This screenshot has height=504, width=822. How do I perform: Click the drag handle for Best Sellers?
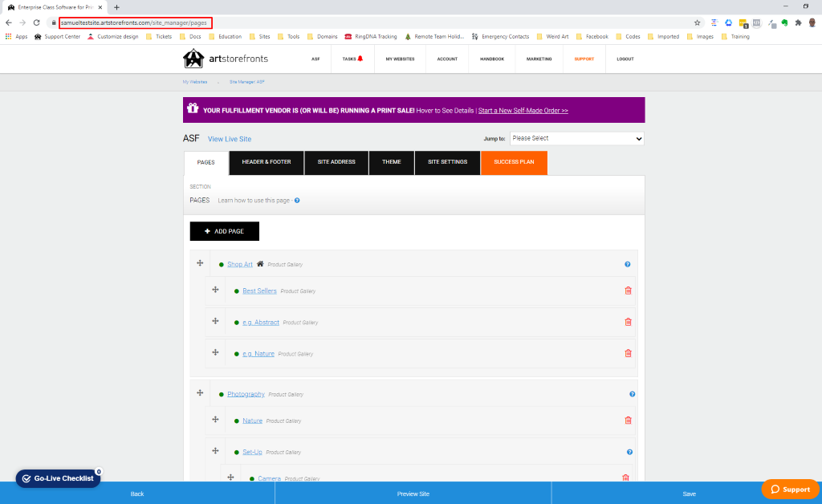(x=215, y=289)
